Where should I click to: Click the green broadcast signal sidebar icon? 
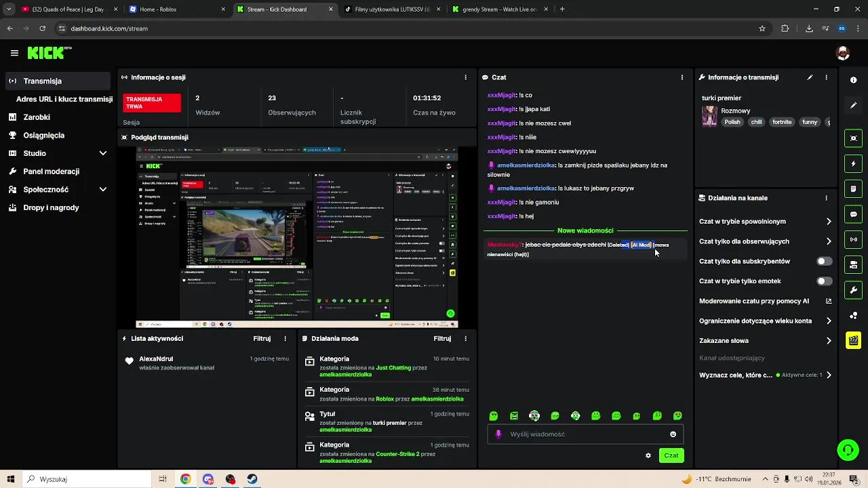point(853,239)
